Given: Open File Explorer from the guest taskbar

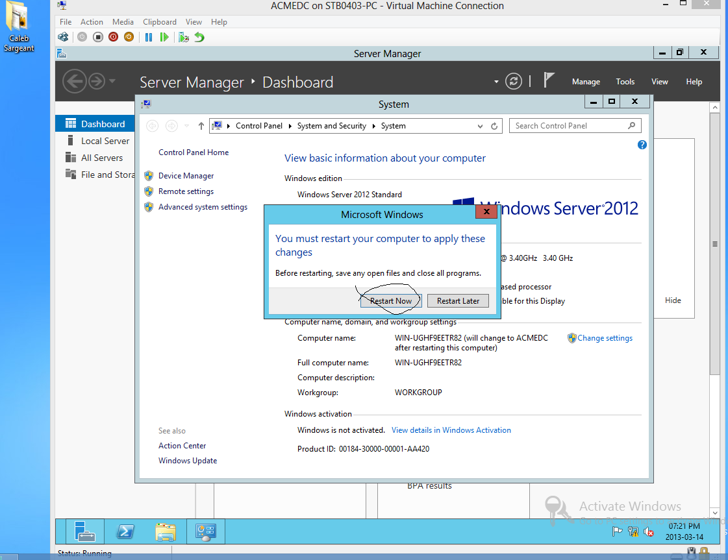Looking at the screenshot, I should click(x=166, y=531).
